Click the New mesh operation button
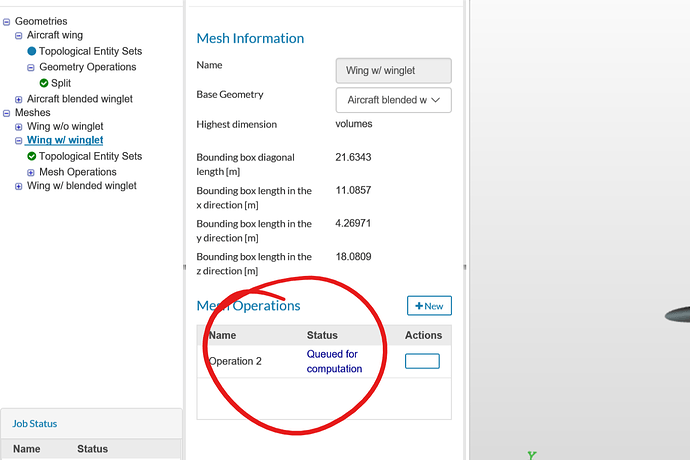This screenshot has height=460, width=690. coord(429,306)
